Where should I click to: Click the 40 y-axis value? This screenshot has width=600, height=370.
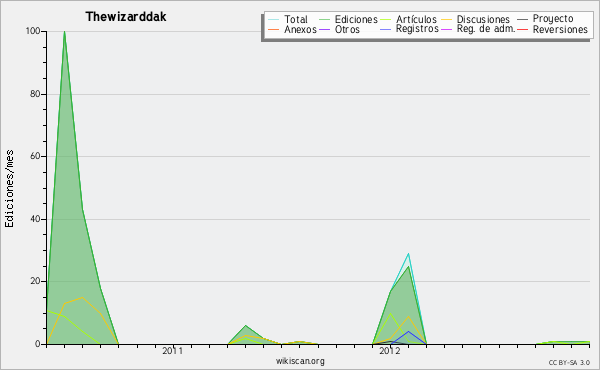coord(35,219)
